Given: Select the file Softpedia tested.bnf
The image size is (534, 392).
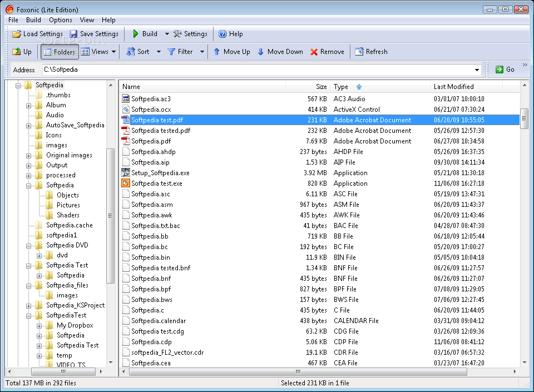Looking at the screenshot, I should tap(161, 268).
